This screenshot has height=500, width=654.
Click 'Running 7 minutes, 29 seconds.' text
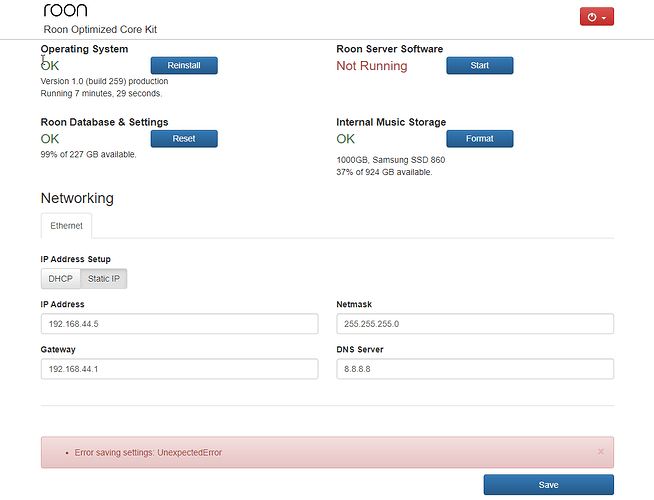(x=101, y=93)
